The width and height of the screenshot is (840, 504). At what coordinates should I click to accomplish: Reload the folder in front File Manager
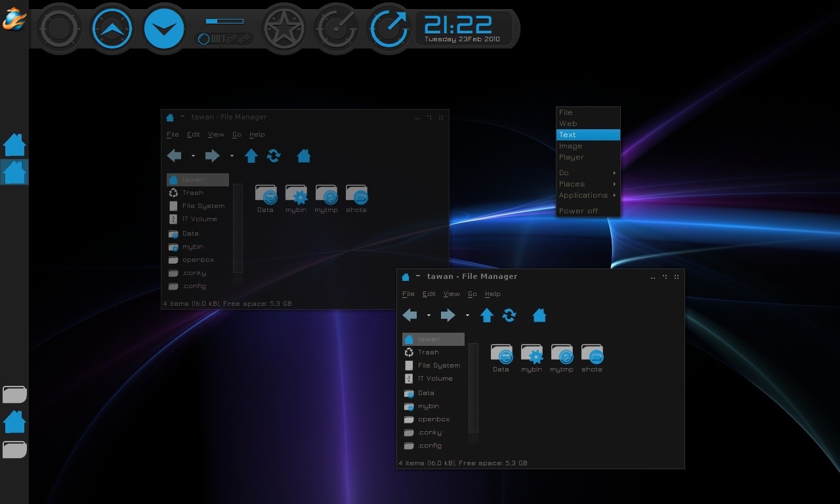509,316
